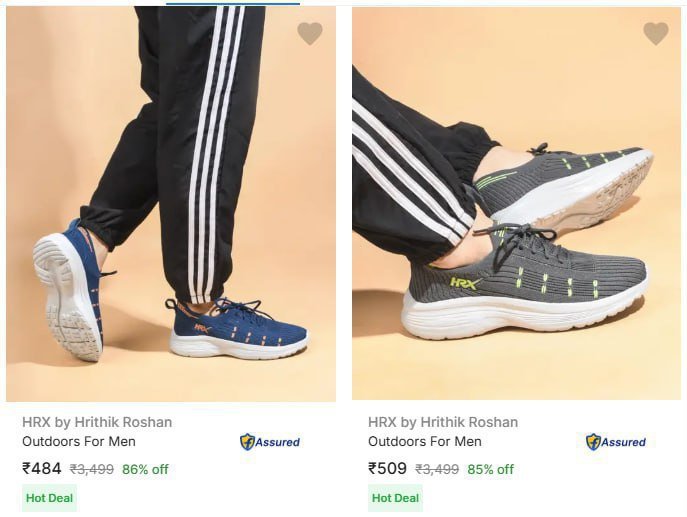Click the orange HRX logo on the blue shoe
The image size is (687, 517).
coord(202,327)
